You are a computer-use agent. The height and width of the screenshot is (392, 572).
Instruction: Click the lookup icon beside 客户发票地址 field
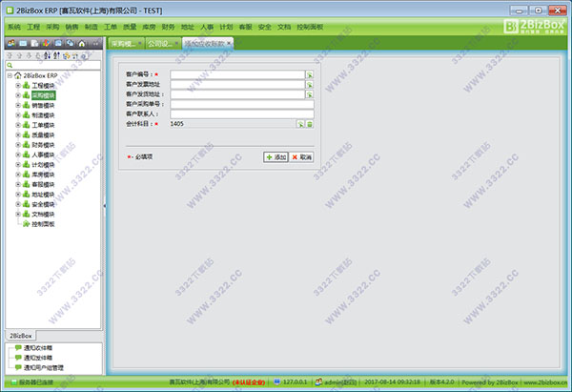pyautogui.click(x=310, y=85)
